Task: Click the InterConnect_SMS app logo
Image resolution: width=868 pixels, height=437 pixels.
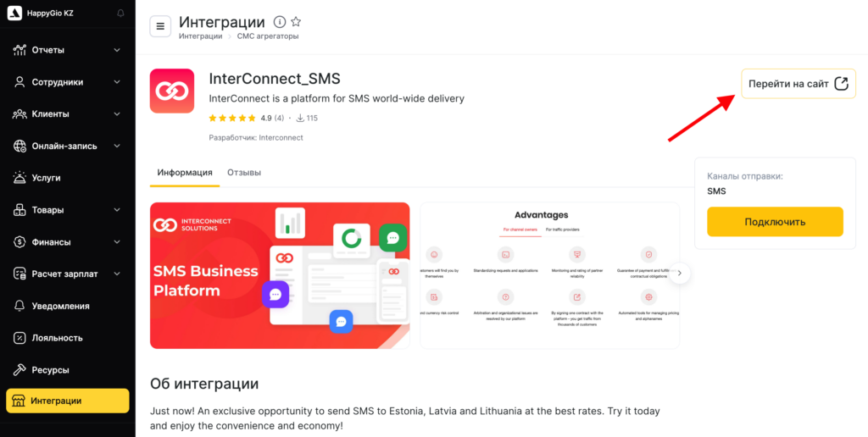Action: click(x=172, y=91)
